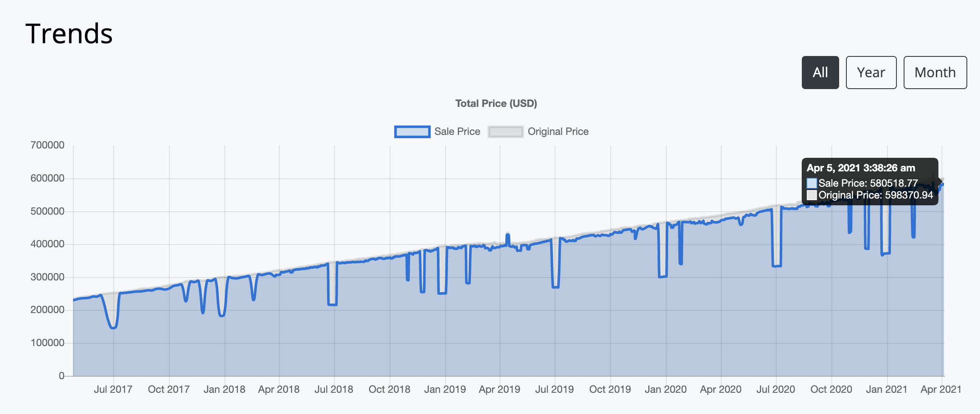Click the Apr 2020 axis label
This screenshot has height=414, width=980.
(x=721, y=389)
